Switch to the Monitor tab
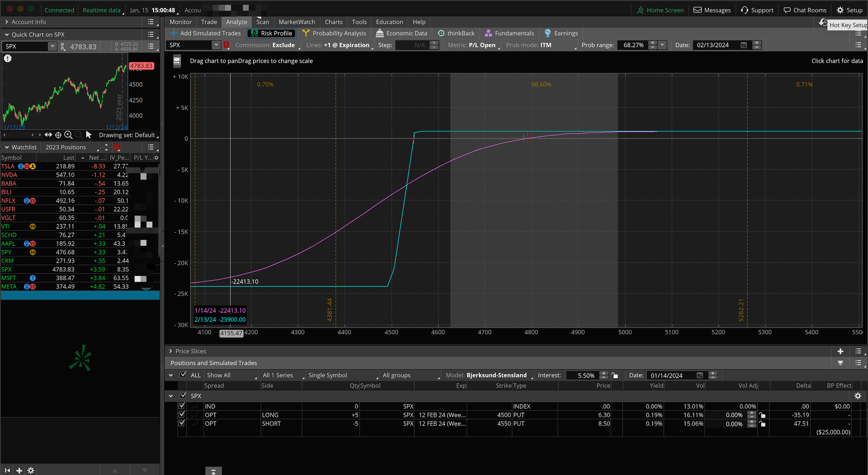This screenshot has height=475, width=868. point(180,22)
